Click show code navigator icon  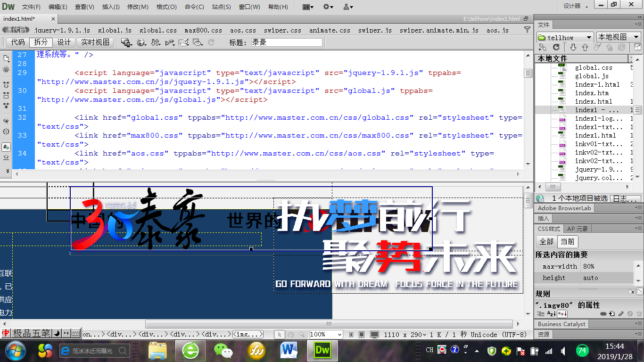tap(6, 69)
